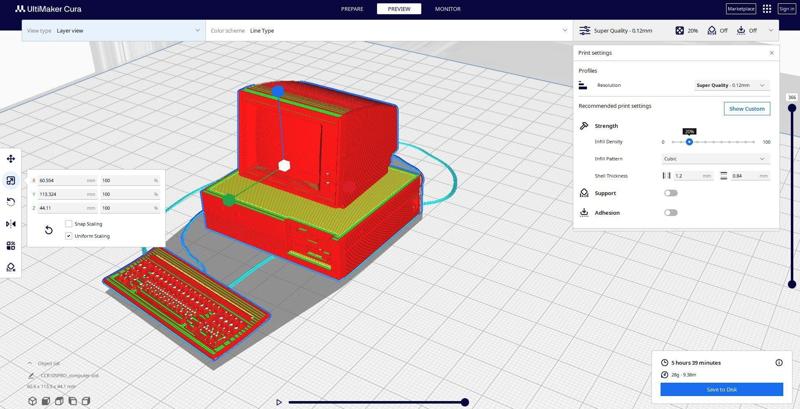Open the Resolution Super Quality dropdown
The width and height of the screenshot is (800, 409).
coord(732,85)
